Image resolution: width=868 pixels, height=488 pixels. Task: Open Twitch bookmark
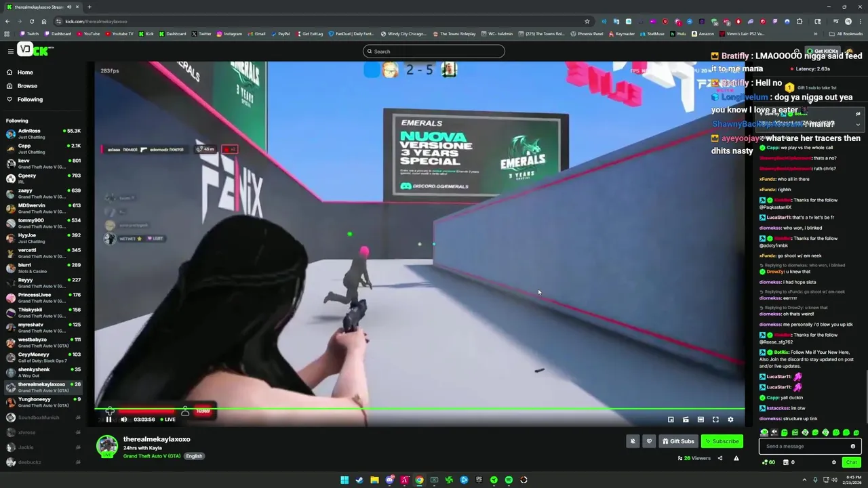29,34
